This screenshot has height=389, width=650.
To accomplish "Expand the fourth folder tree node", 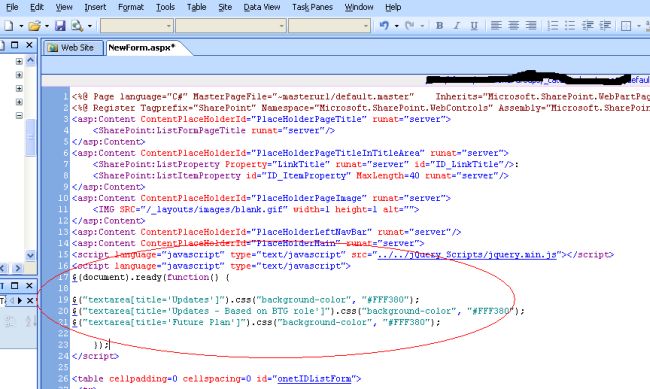I will click(x=19, y=102).
